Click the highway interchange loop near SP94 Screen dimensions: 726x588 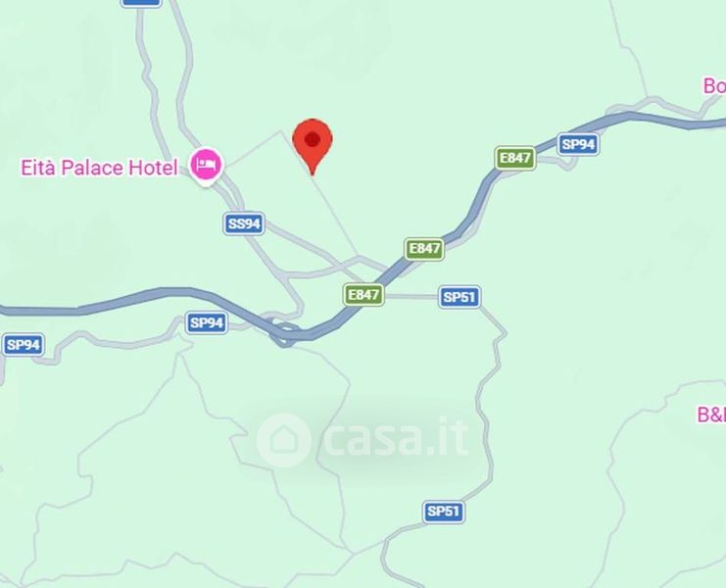283,332
